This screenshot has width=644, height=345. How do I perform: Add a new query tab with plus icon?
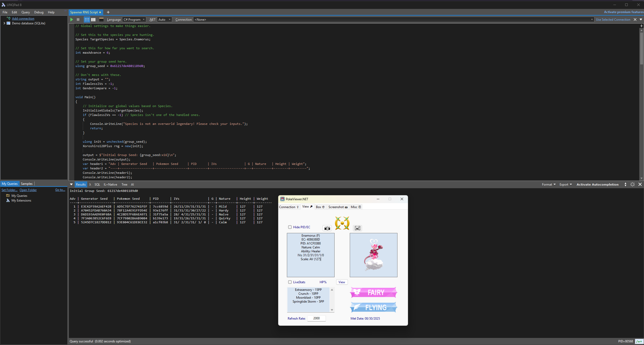click(108, 12)
